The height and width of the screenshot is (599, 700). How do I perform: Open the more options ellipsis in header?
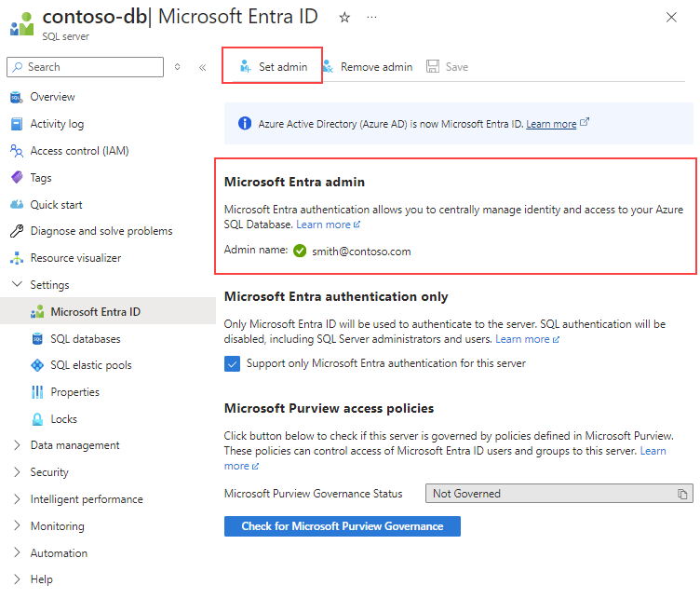(371, 18)
